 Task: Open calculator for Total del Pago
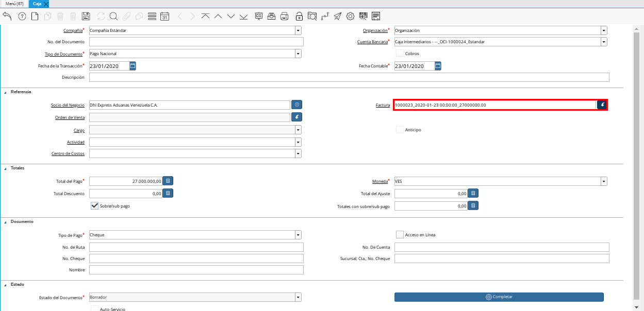tap(168, 181)
